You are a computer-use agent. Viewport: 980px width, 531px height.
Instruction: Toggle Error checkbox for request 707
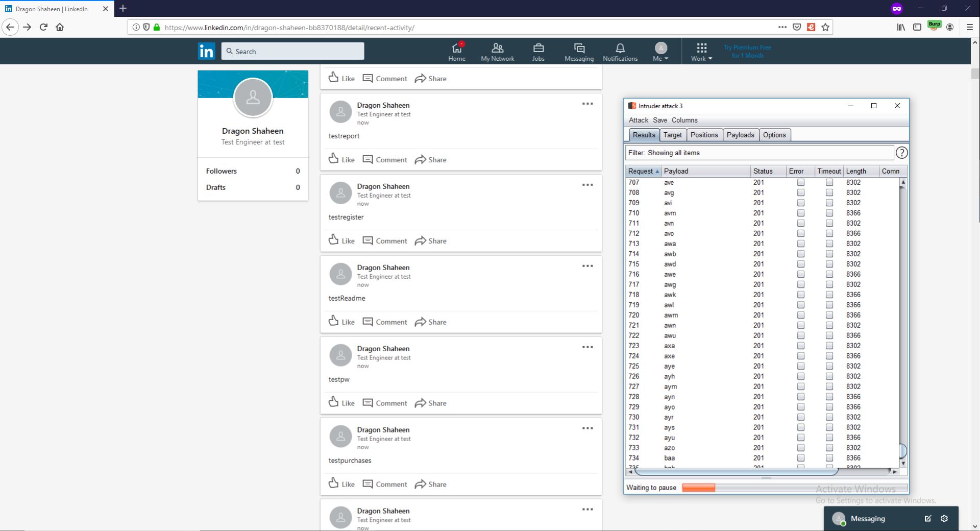pos(801,182)
